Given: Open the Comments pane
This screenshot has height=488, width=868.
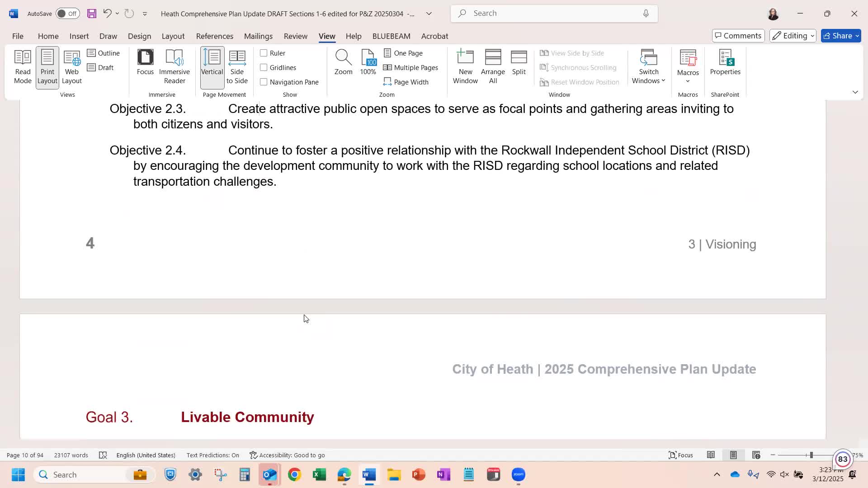Looking at the screenshot, I should (738, 36).
